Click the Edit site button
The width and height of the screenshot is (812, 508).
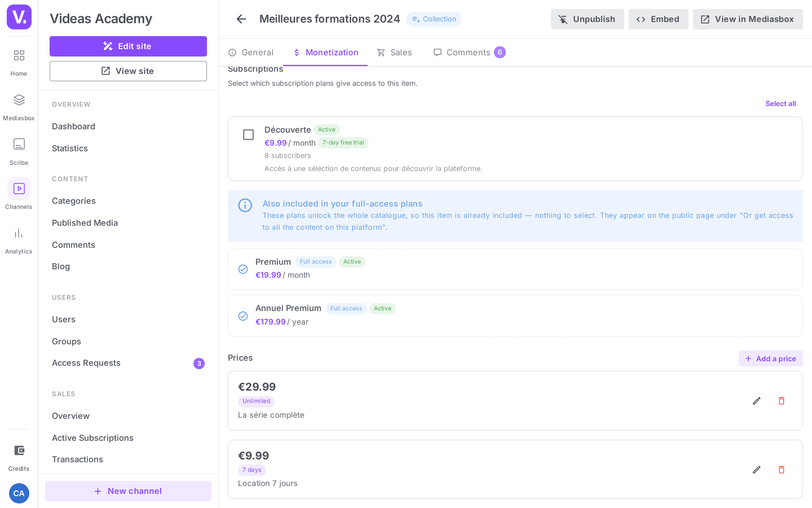tap(128, 46)
